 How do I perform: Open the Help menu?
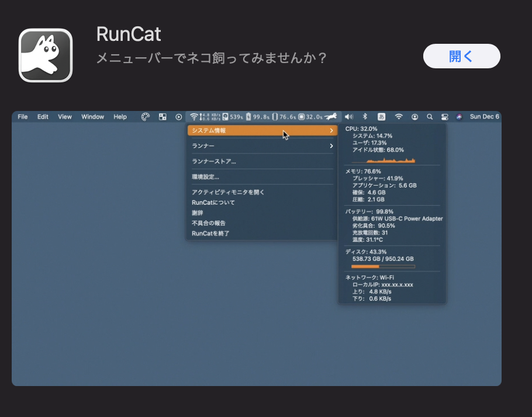coord(120,117)
